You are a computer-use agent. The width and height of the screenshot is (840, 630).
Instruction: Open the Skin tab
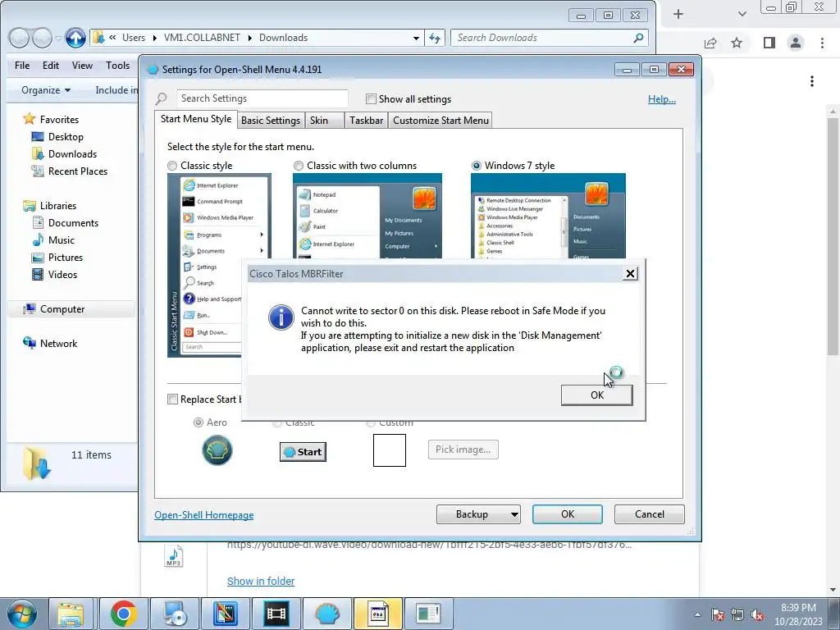click(x=324, y=120)
